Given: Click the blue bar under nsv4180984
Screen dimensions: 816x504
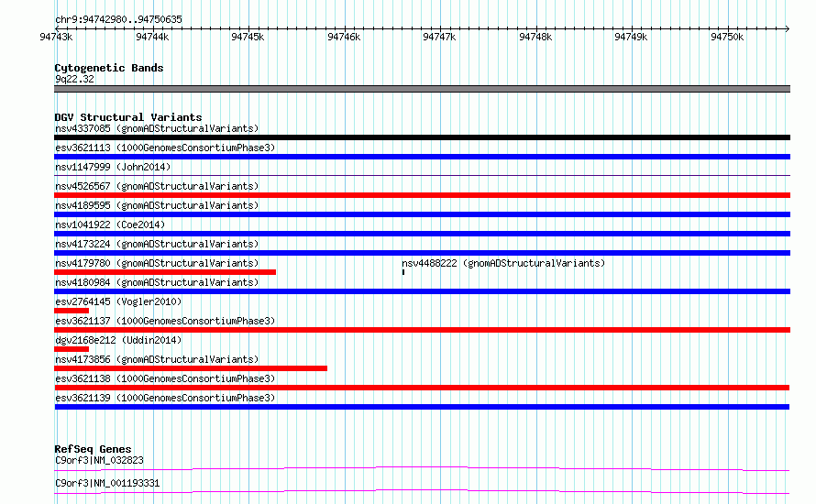Looking at the screenshot, I should tap(422, 291).
